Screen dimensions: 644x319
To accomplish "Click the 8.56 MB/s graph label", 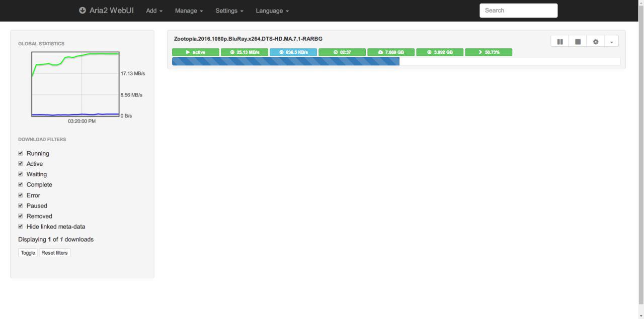I will click(131, 95).
